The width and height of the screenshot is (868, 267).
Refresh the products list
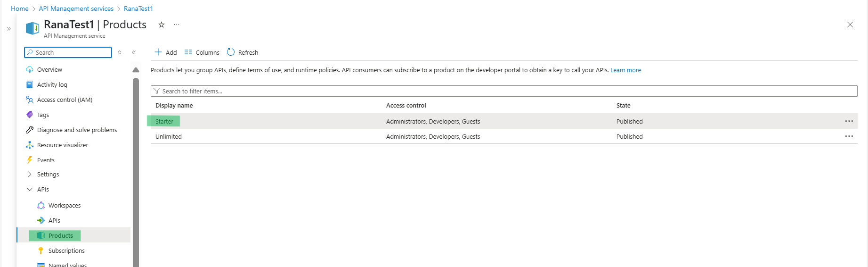tap(243, 52)
